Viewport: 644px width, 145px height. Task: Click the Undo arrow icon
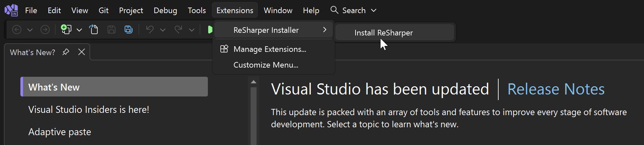150,30
